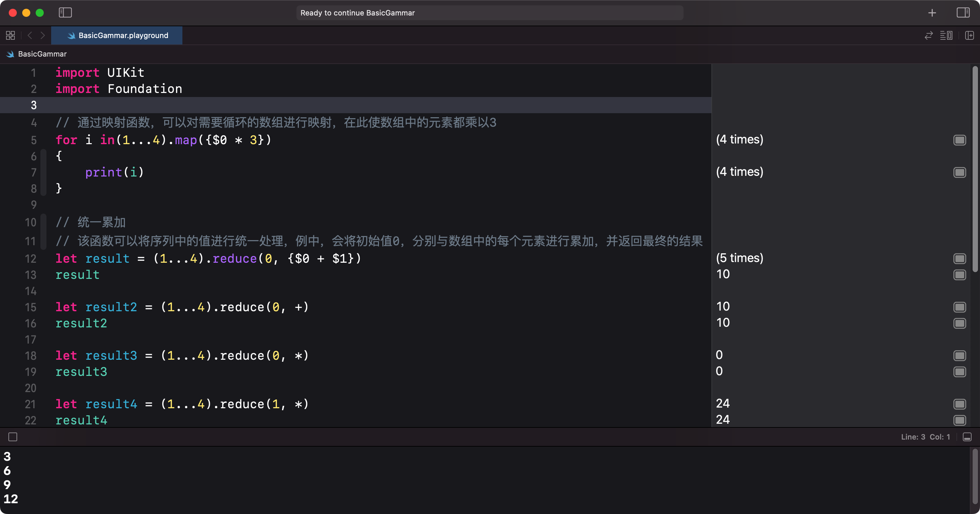Click the code folding ribbon at line 7

[43, 172]
